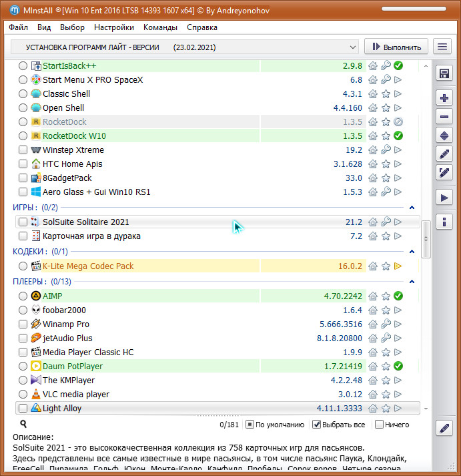Click blocked circle icon in RocketDock row

[398, 122]
